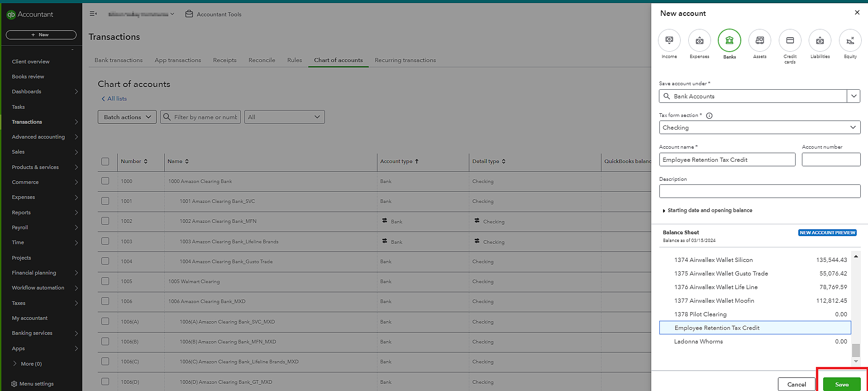Tick the select-all checkbox in table header

[x=105, y=161]
